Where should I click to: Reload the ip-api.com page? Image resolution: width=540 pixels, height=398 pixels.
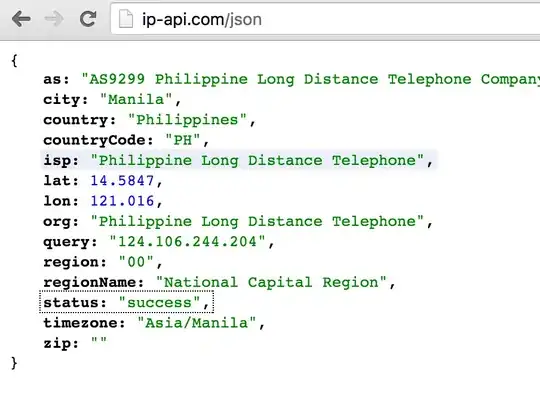coord(88,19)
